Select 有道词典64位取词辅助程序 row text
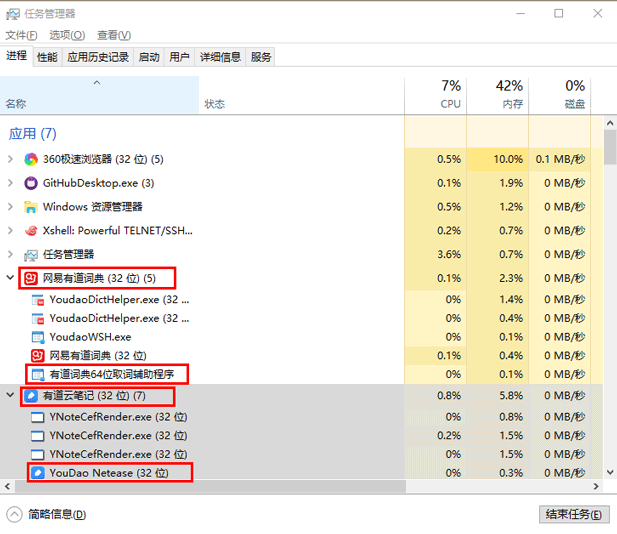This screenshot has height=534, width=617. [112, 374]
